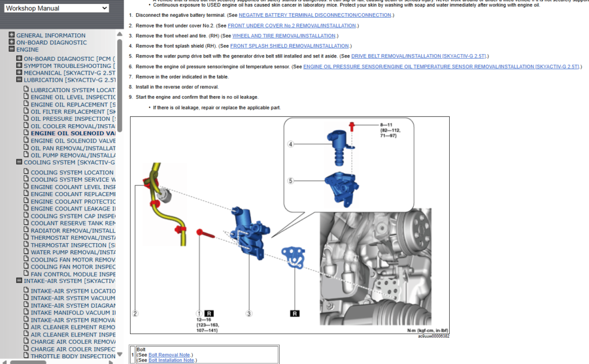Follow FRONT SPLASH SHIELD REMOVAL/INSTALLATION link
The image size is (589, 364).
289,46
